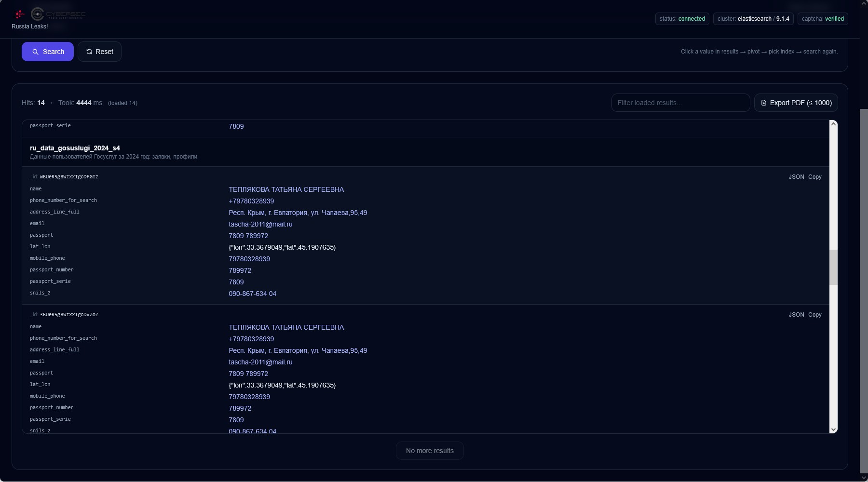868x482 pixels.
Task: Click the results list scroll-up arrow
Action: 833,124
